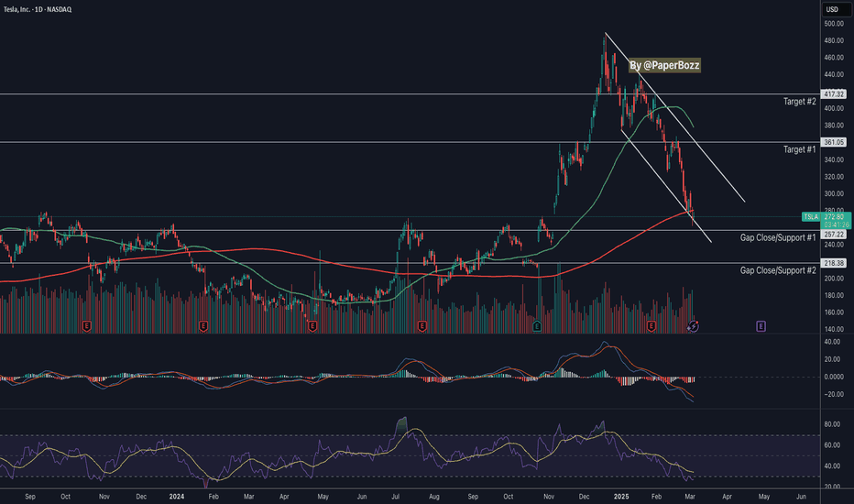The width and height of the screenshot is (854, 504).
Task: Click the 400.00 price axis label
Action: [834, 108]
